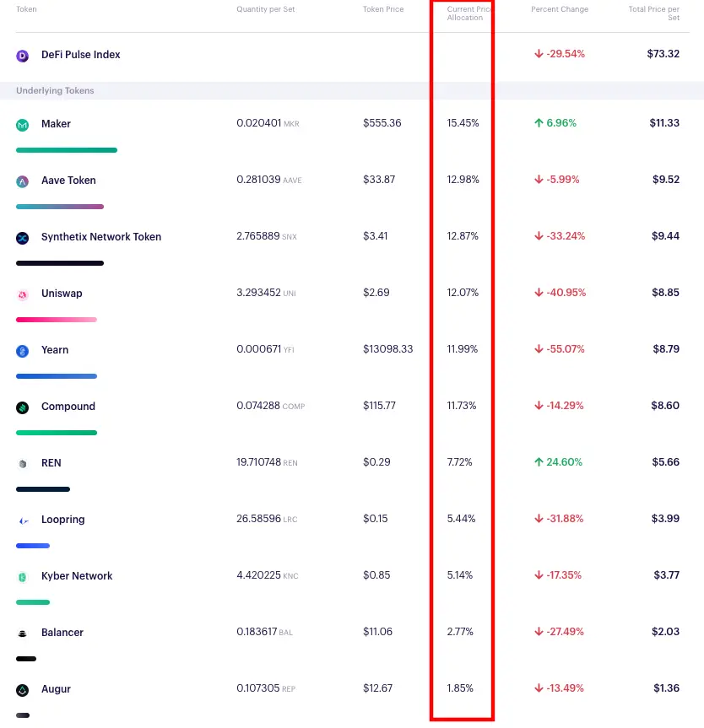This screenshot has height=728, width=704.
Task: Click the Balancer token icon
Action: 22,634
